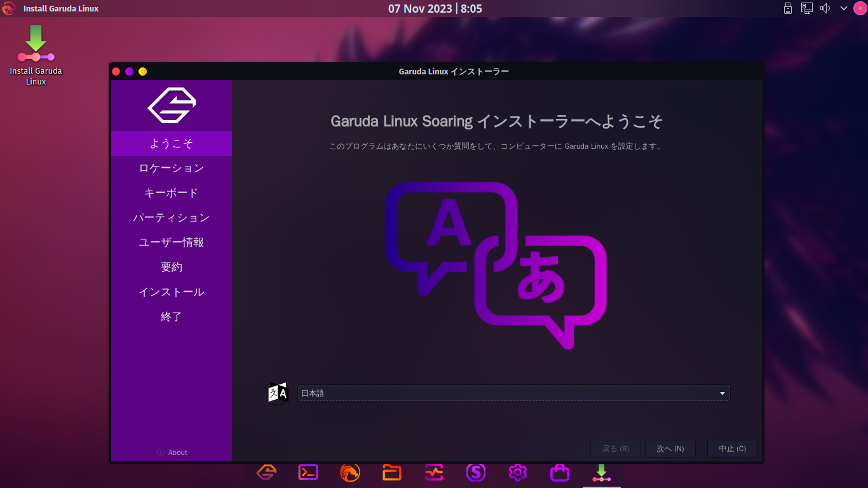
Task: Open the software store bag dock icon
Action: 560,472
